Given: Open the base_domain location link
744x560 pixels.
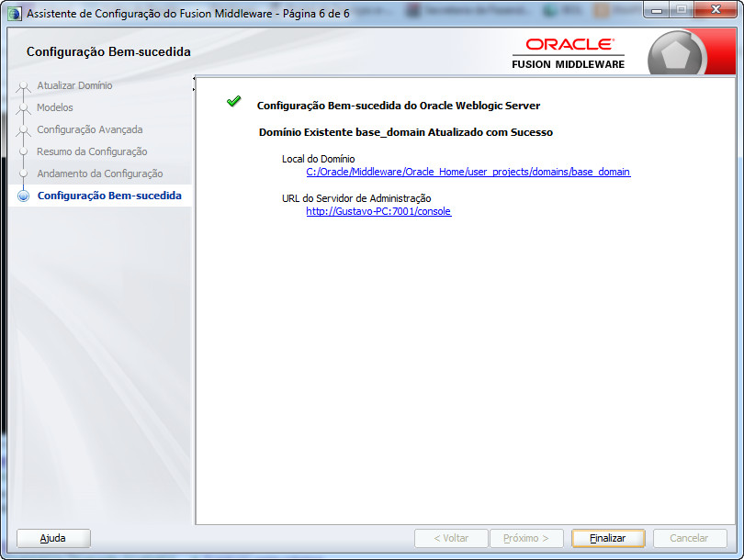Looking at the screenshot, I should (468, 172).
